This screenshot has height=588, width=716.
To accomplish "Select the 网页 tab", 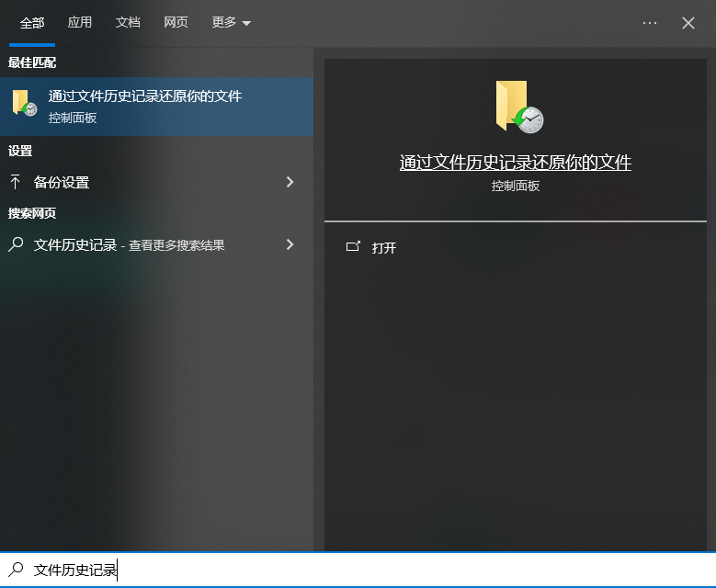I will coord(176,22).
